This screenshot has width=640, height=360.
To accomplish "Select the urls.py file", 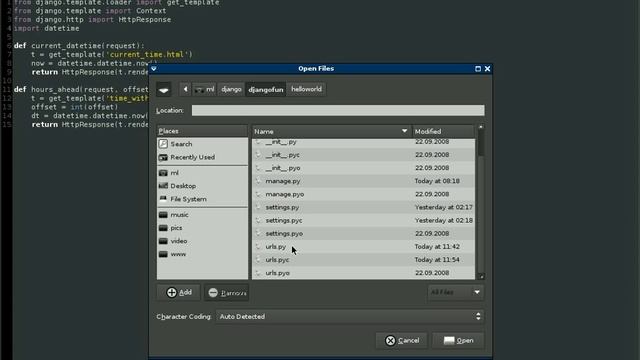I will click(x=363, y=247).
